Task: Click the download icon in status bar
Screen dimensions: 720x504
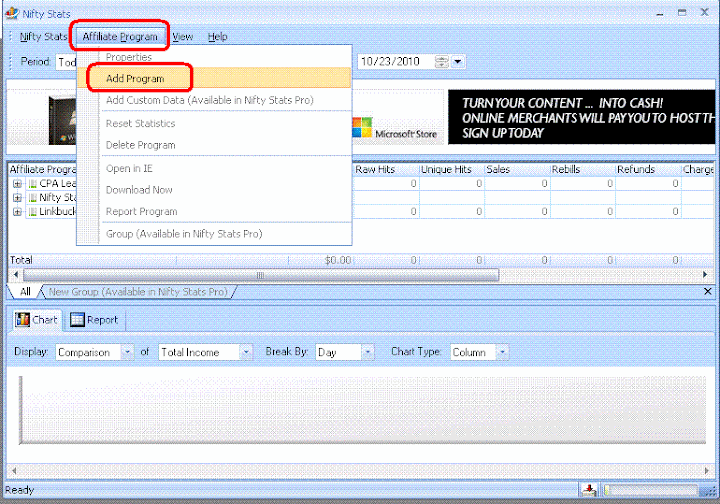Action: (x=589, y=490)
